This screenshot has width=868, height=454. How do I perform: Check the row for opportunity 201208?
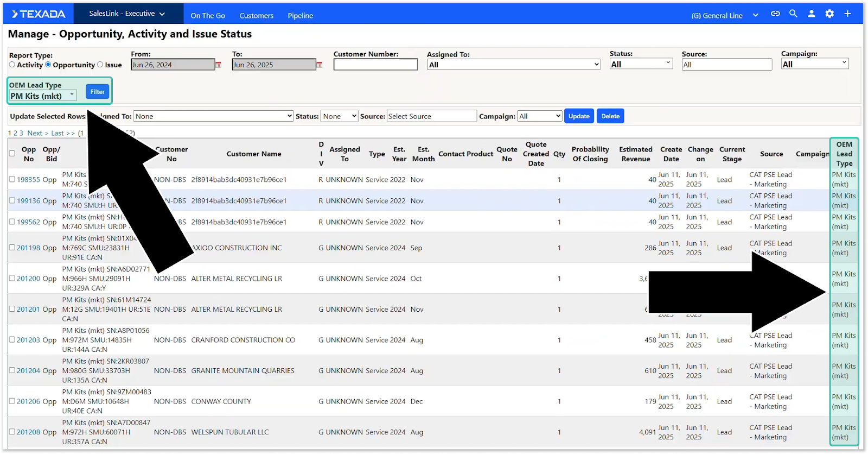tap(12, 432)
